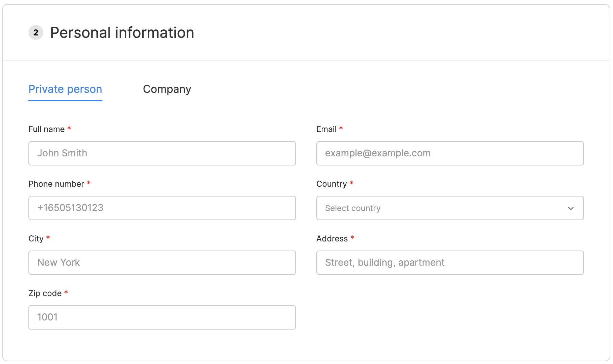Click the step 2 number badge
613x364 pixels.
[36, 33]
